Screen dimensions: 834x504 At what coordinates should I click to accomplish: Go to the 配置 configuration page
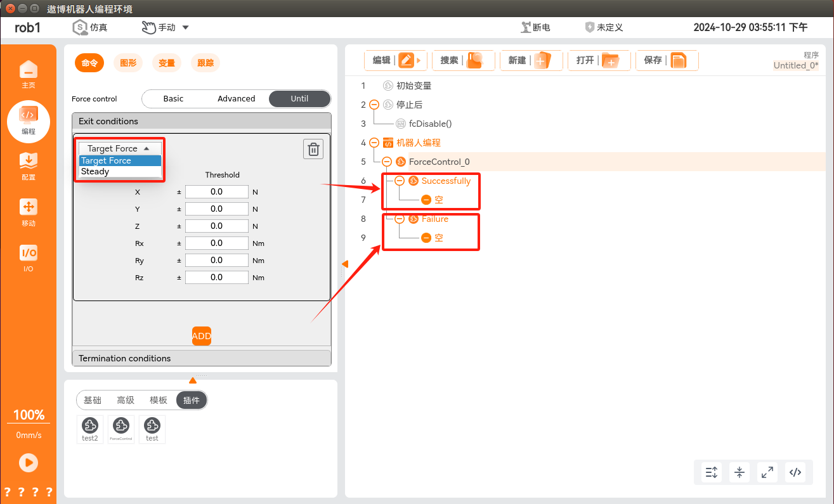(29, 166)
